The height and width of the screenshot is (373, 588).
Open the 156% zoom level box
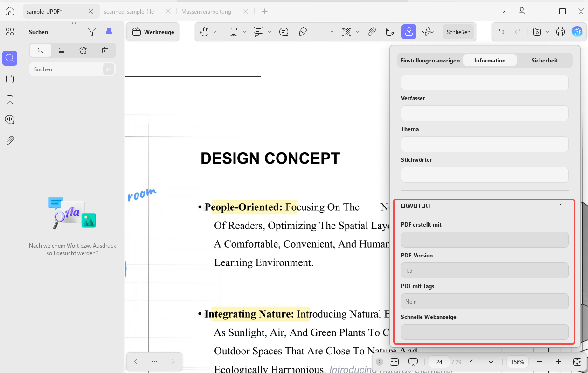click(518, 362)
